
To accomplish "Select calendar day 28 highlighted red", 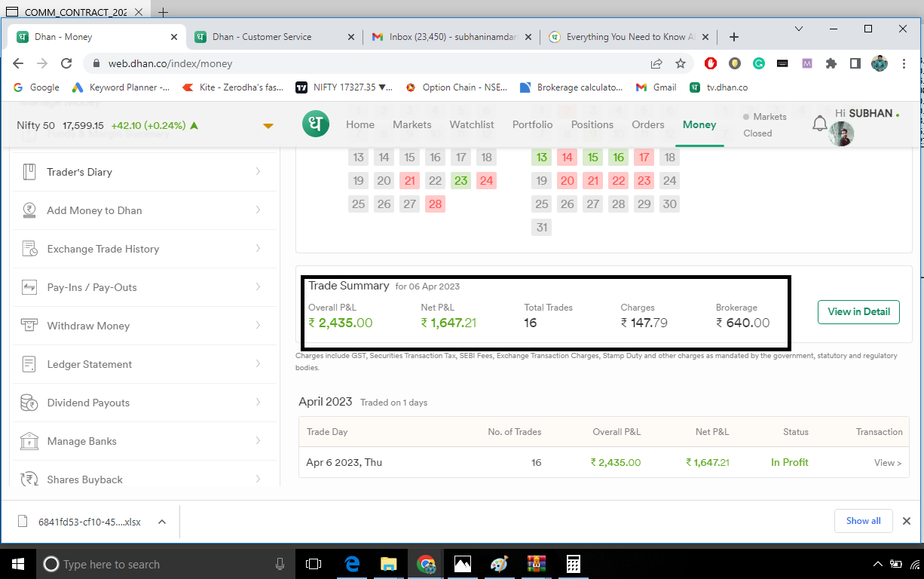I will 435,204.
